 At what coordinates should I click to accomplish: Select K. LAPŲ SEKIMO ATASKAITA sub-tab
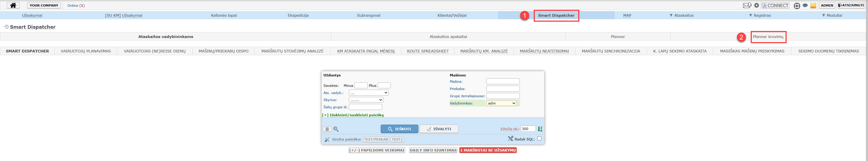click(680, 51)
